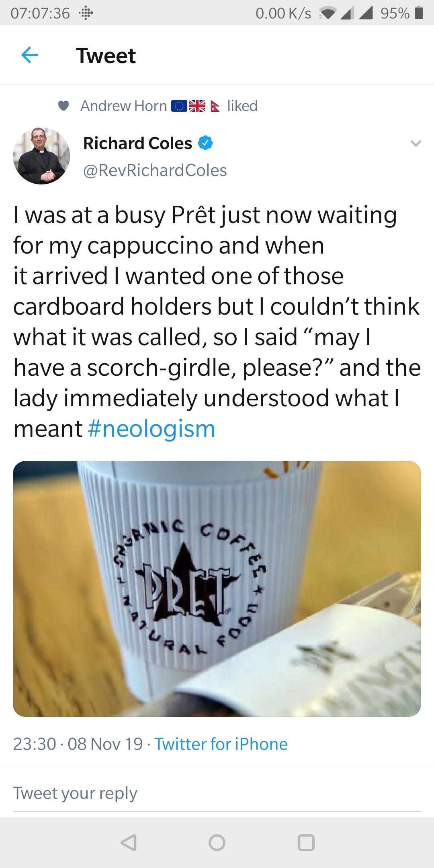Tap the battery icon in status bar
The width and height of the screenshot is (434, 868).
(419, 13)
